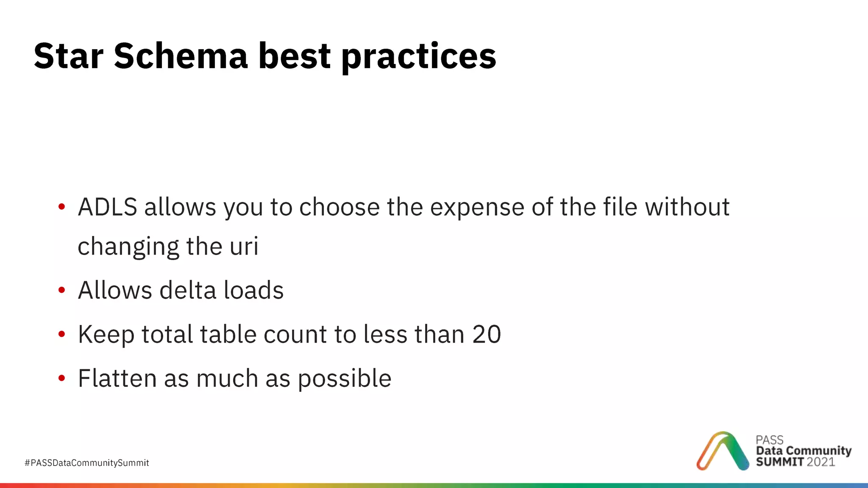Click the Flatten as much as possible text
Image resolution: width=868 pixels, height=488 pixels.
(234, 378)
